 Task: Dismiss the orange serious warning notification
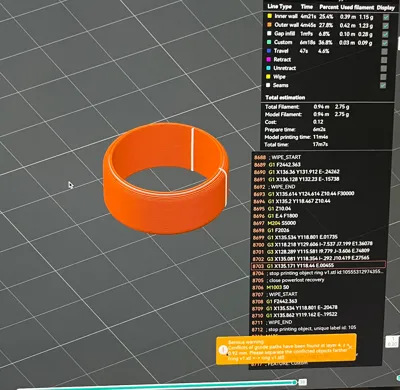[x=350, y=347]
